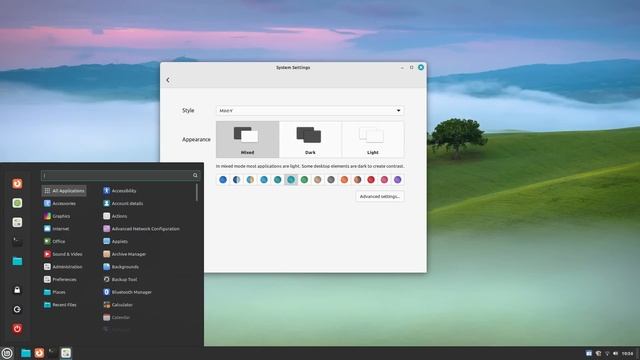The image size is (640, 360).
Task: Click the search magnifier icon in the menu
Action: [195, 176]
